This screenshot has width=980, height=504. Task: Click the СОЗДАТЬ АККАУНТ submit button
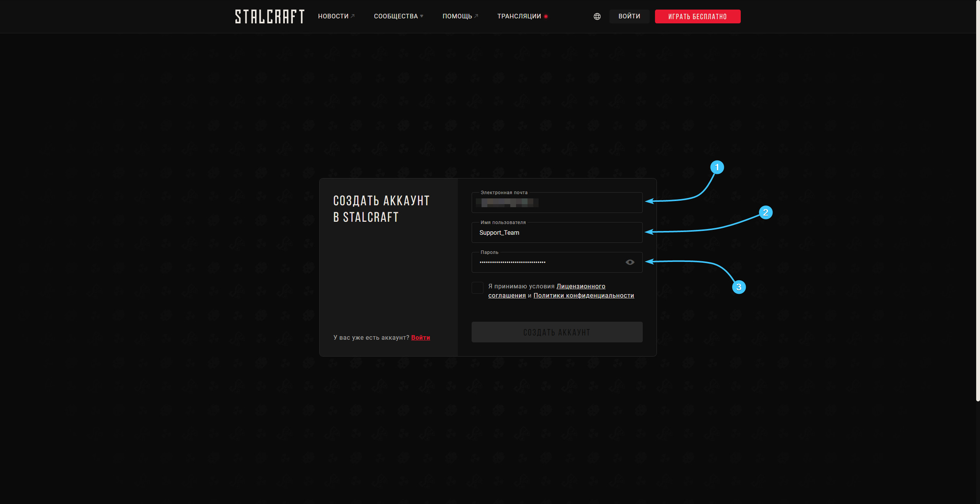pos(557,332)
